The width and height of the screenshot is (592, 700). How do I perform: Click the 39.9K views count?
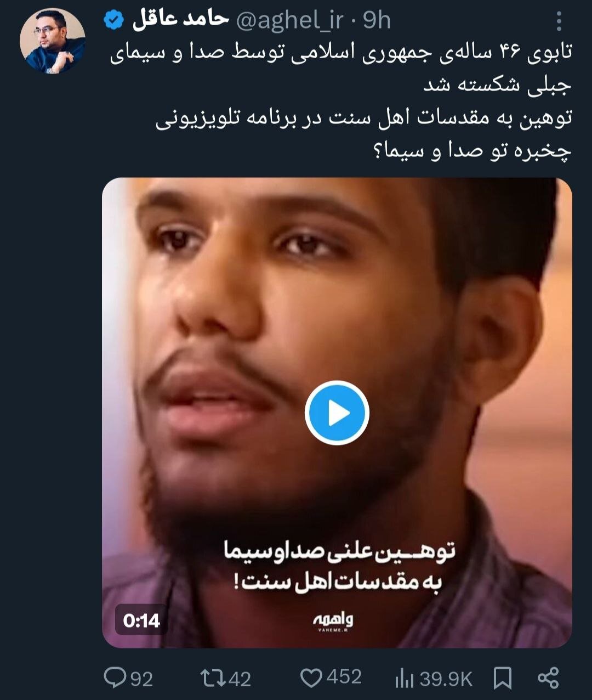[446, 679]
